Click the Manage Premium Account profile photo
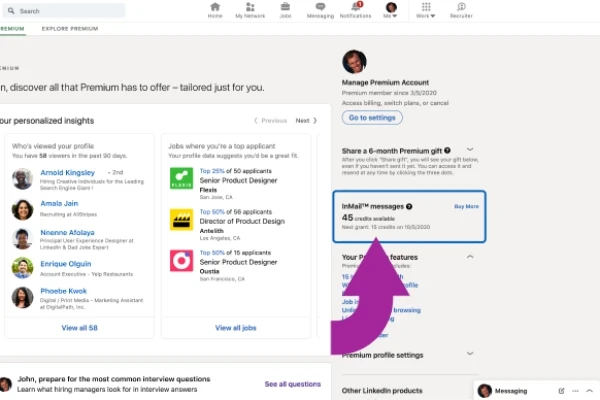600x400 pixels. click(354, 62)
